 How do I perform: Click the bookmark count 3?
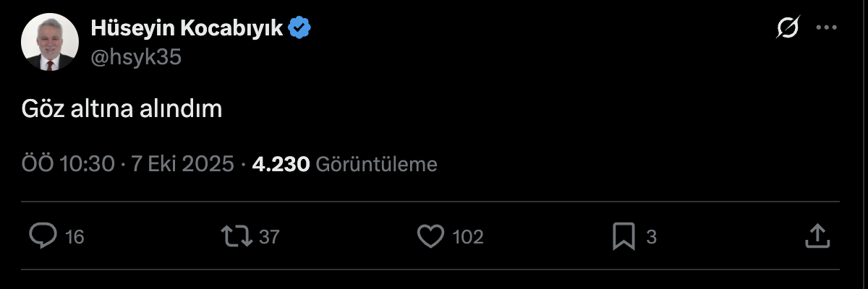[651, 237]
